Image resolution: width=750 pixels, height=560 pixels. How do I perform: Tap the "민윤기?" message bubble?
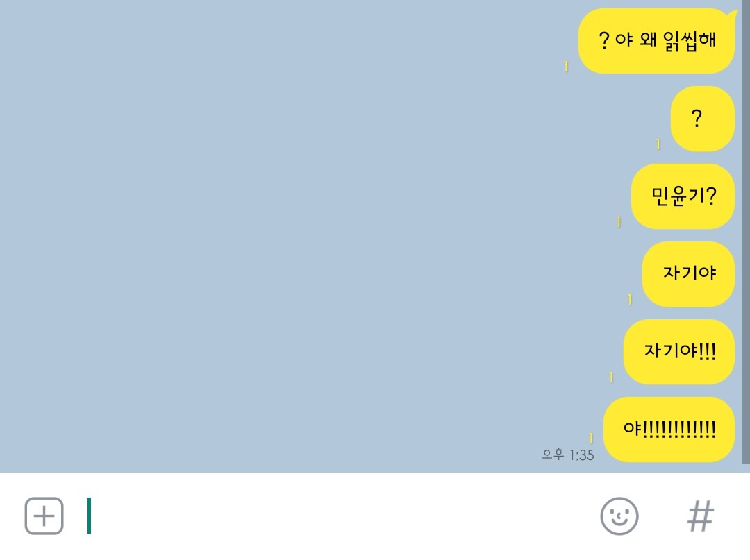[x=683, y=196]
